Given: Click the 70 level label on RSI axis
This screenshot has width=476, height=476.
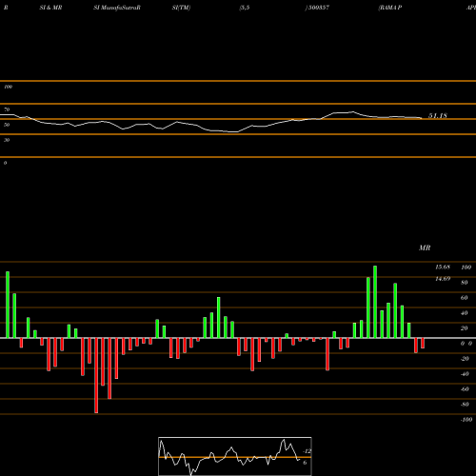Looking at the screenshot, I should click(x=7, y=109).
